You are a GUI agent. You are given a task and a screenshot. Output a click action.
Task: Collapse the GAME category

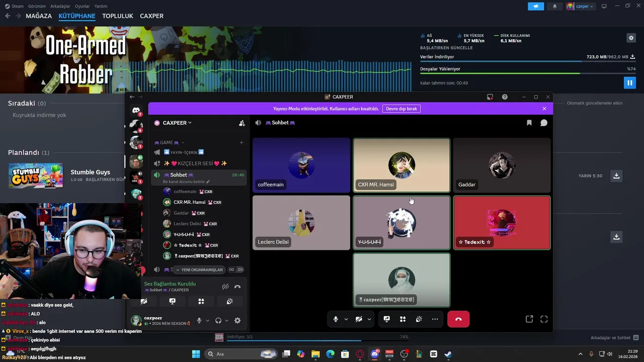tap(170, 143)
